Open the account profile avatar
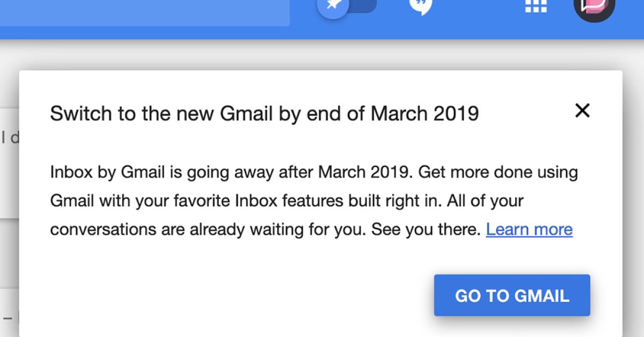Viewport: 644px width, 337px height. [594, 6]
